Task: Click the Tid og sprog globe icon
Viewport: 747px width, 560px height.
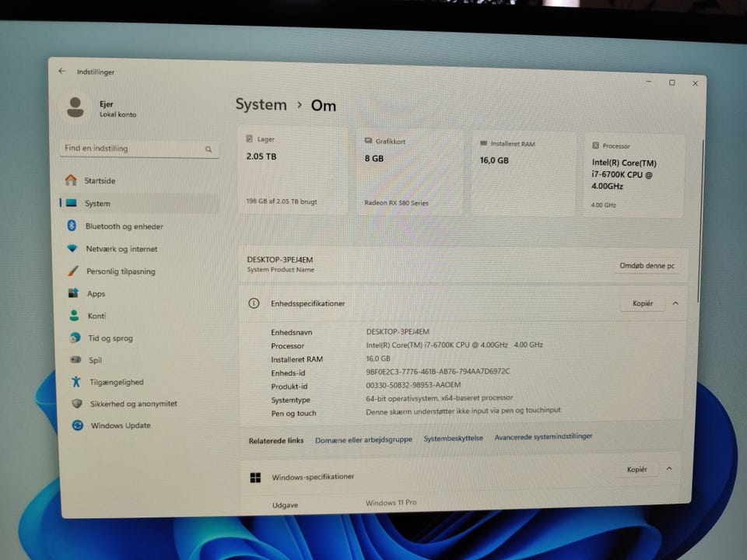Action: (75, 338)
